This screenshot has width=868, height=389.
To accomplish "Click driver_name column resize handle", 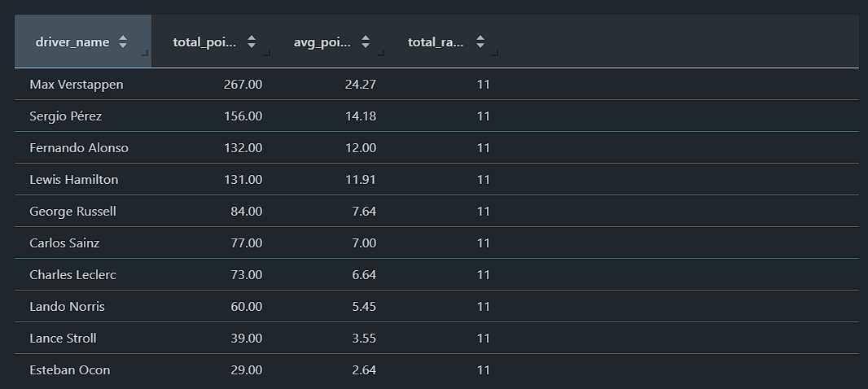I will tap(145, 53).
